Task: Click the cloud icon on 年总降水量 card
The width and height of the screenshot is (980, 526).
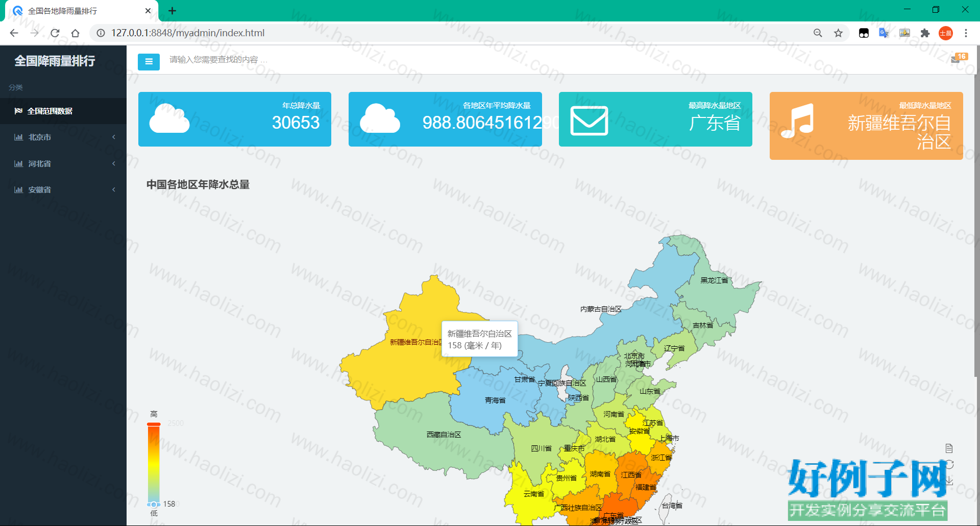Action: pyautogui.click(x=169, y=118)
